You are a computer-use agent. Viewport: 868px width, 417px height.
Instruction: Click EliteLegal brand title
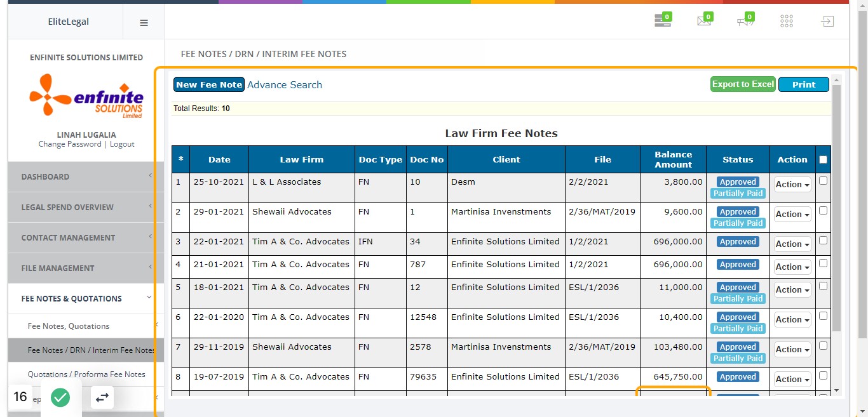(x=69, y=22)
